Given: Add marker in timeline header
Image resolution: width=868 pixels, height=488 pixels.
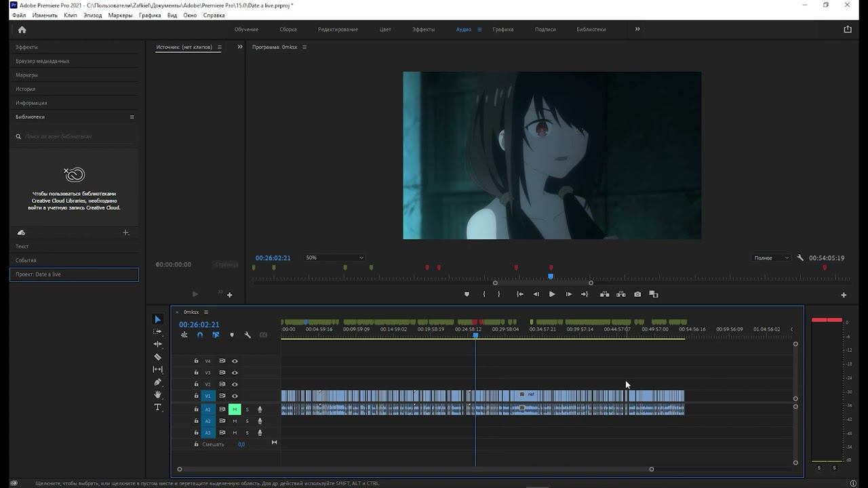Looking at the screenshot, I should coord(232,335).
